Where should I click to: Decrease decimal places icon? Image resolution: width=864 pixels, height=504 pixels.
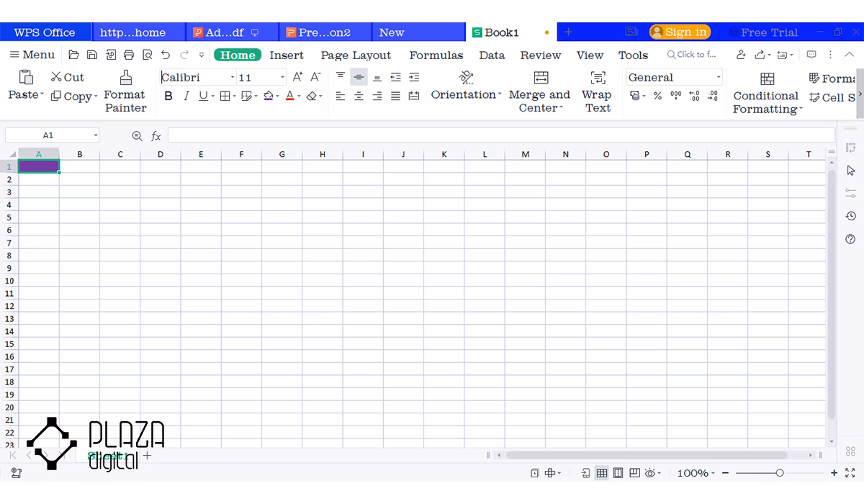pyautogui.click(x=713, y=96)
